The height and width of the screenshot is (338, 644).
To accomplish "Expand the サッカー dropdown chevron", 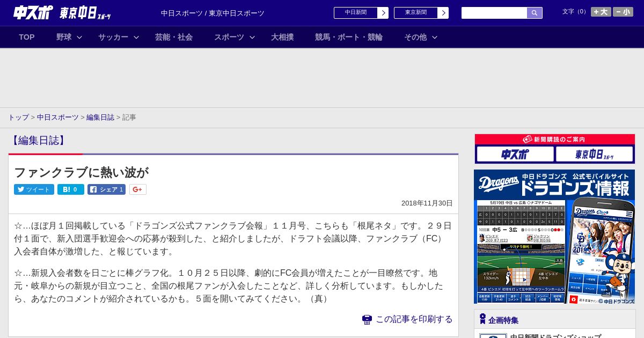I will click(136, 37).
